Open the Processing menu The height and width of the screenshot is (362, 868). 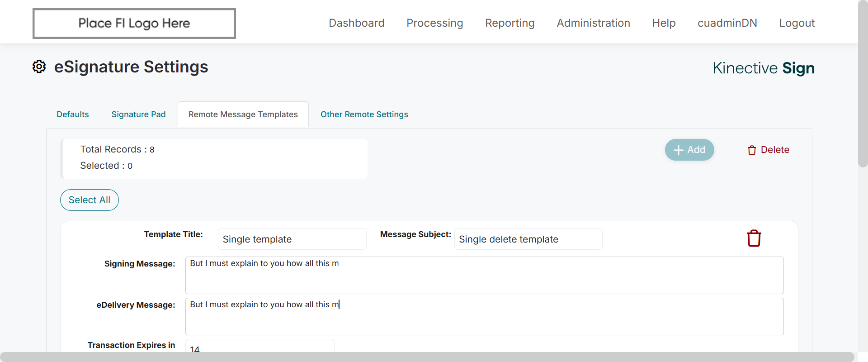(x=435, y=23)
